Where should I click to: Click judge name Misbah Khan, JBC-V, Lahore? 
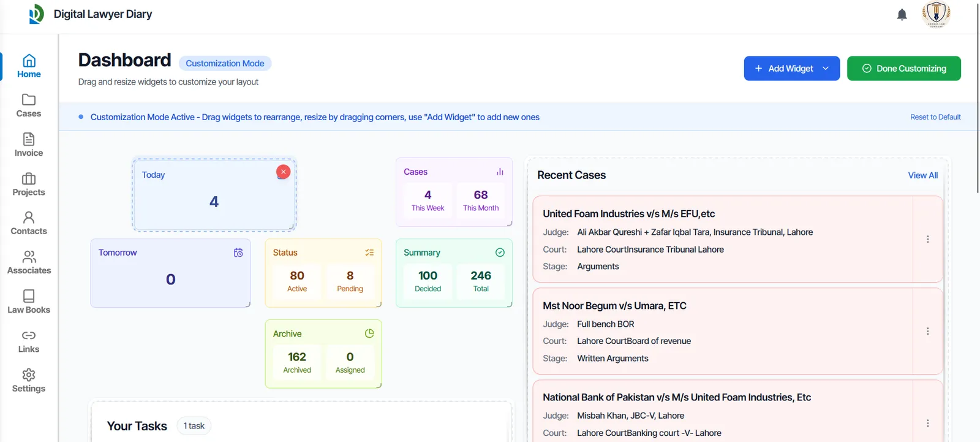click(630, 416)
